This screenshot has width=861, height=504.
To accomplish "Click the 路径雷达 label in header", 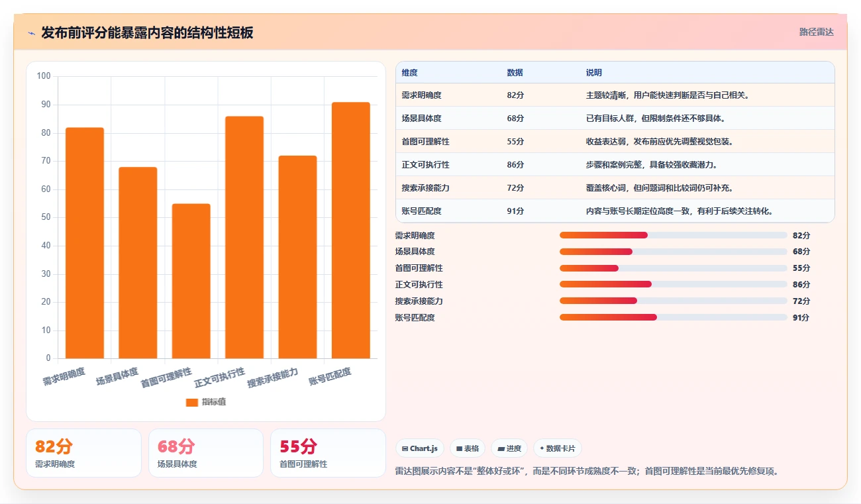I will [816, 32].
